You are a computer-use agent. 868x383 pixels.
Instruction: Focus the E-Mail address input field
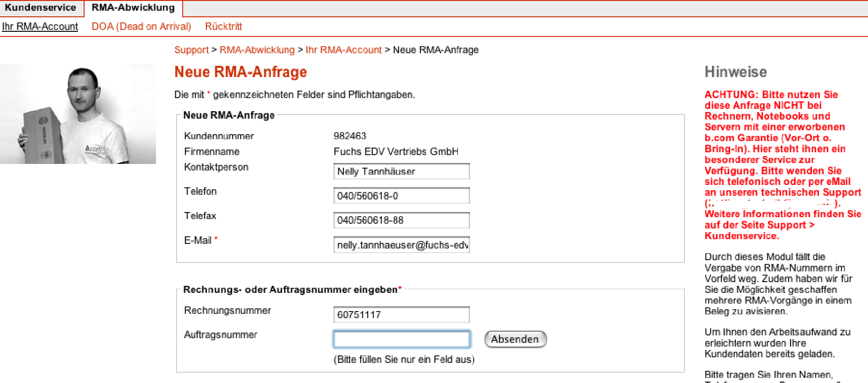[x=401, y=245]
